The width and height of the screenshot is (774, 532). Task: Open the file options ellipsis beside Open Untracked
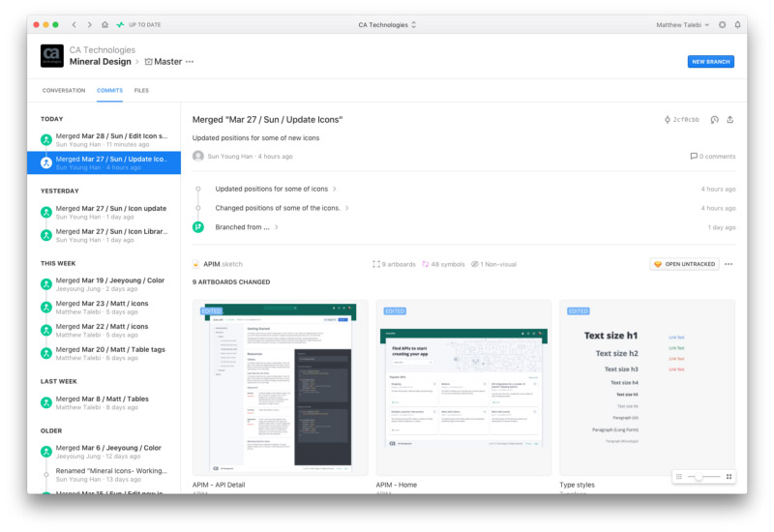(x=729, y=264)
